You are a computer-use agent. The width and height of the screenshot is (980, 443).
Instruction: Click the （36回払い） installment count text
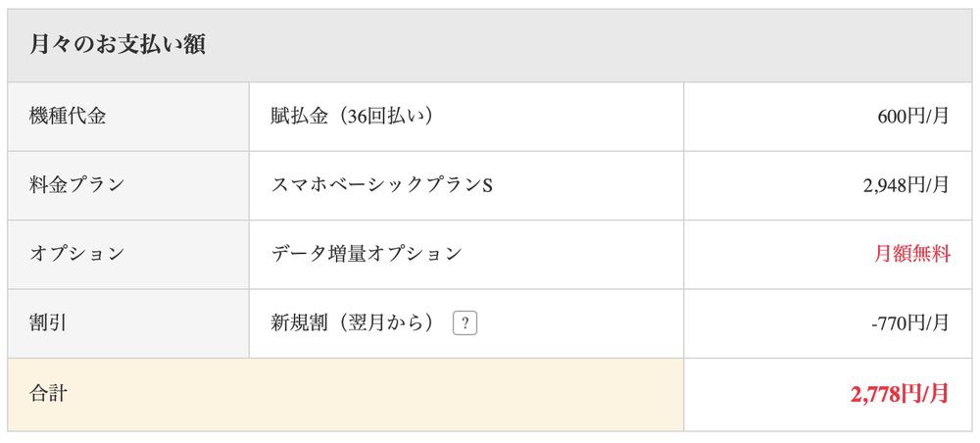point(374,116)
